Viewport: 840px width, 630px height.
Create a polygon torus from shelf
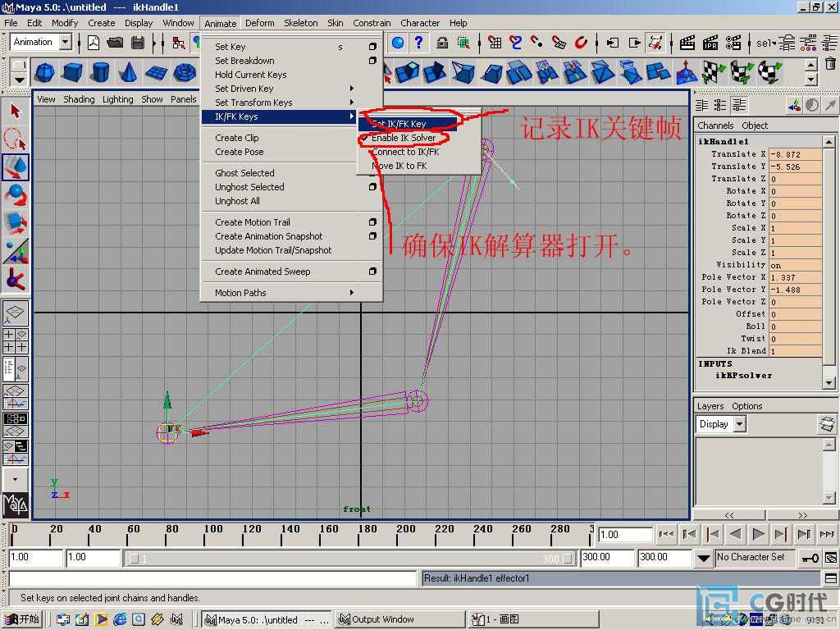185,72
